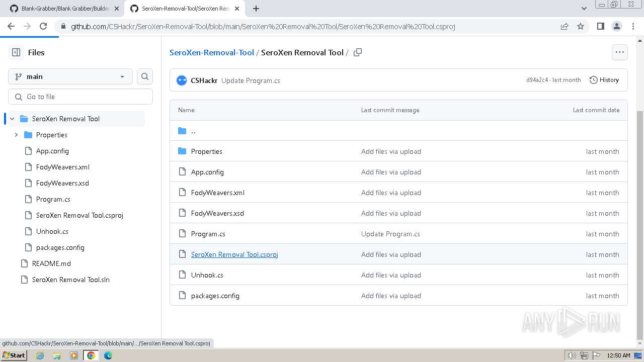Open tab search chevron

coord(584,9)
